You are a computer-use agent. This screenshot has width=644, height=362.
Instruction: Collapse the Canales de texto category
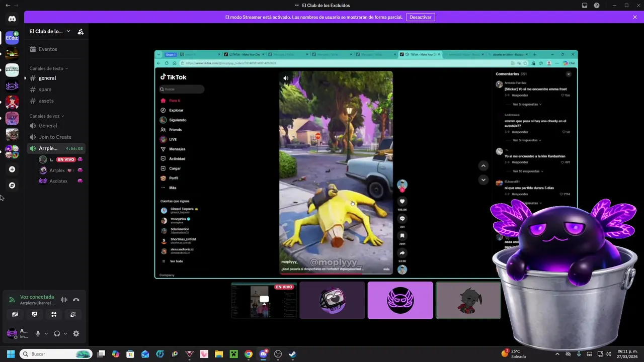tap(48, 68)
